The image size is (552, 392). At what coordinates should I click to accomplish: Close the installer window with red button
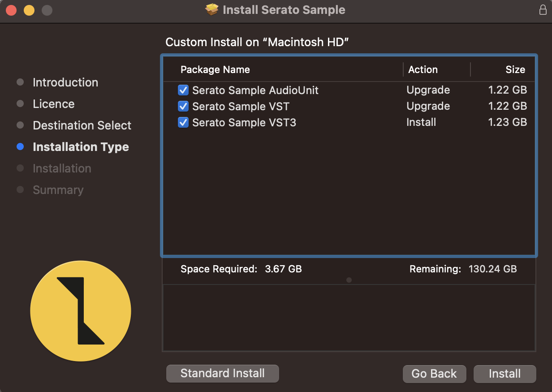[x=11, y=10]
